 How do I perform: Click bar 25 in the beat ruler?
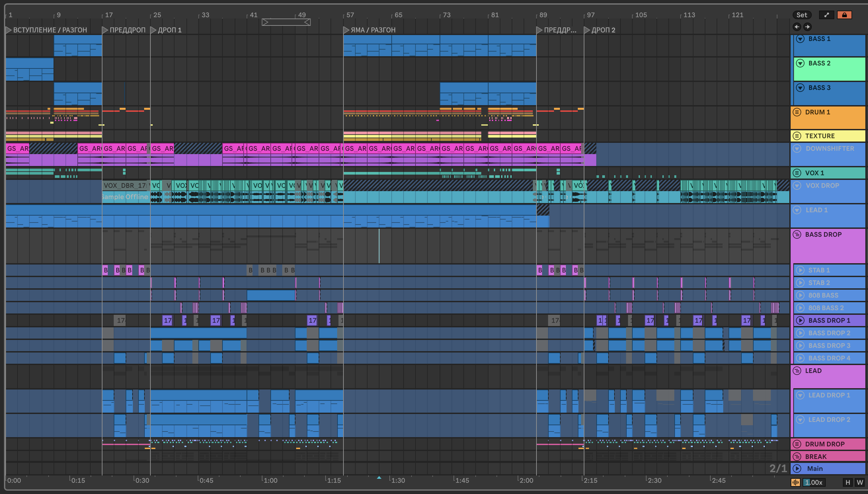click(157, 15)
